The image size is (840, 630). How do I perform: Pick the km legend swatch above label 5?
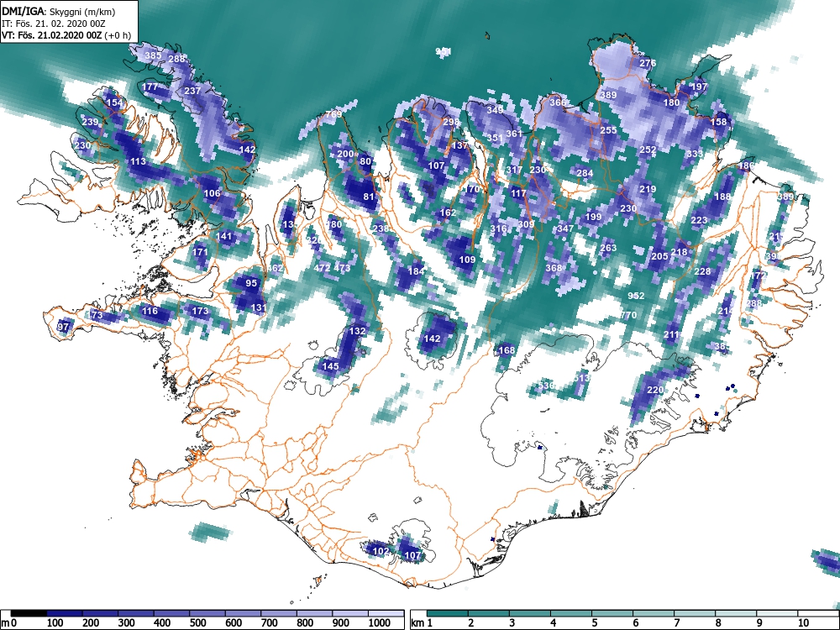612,613
